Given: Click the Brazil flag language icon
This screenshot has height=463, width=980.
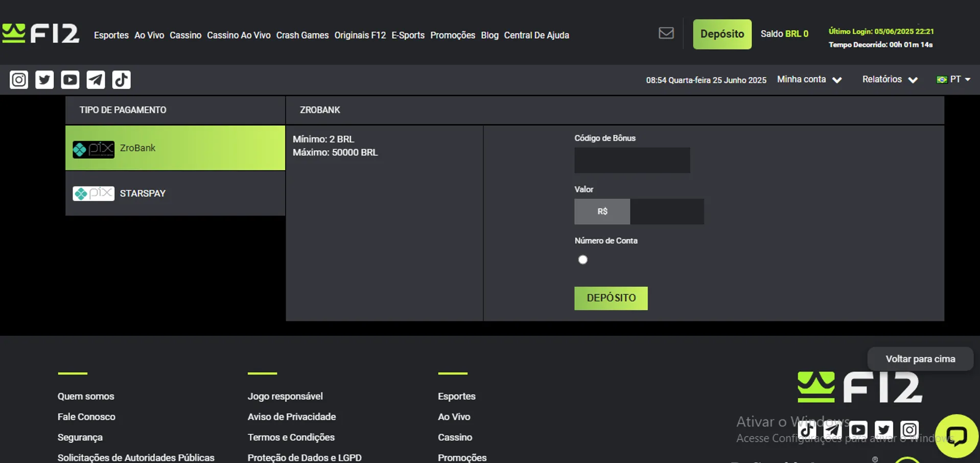Looking at the screenshot, I should point(942,80).
